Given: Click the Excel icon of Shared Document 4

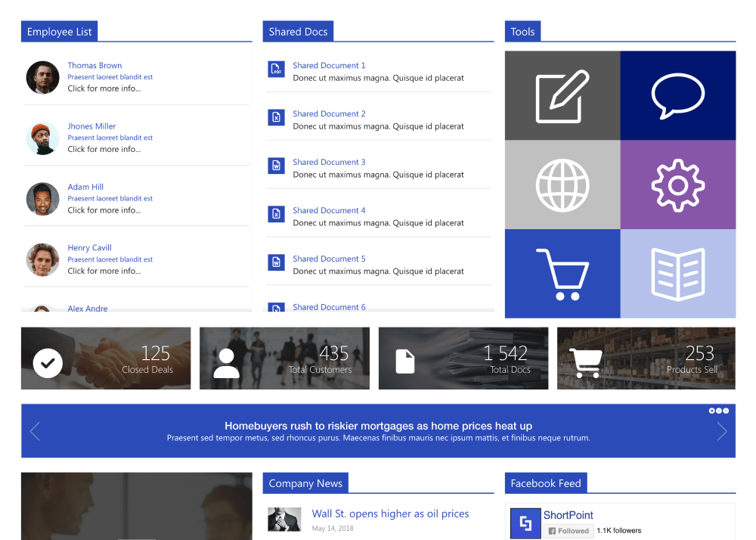Looking at the screenshot, I should pyautogui.click(x=276, y=213).
